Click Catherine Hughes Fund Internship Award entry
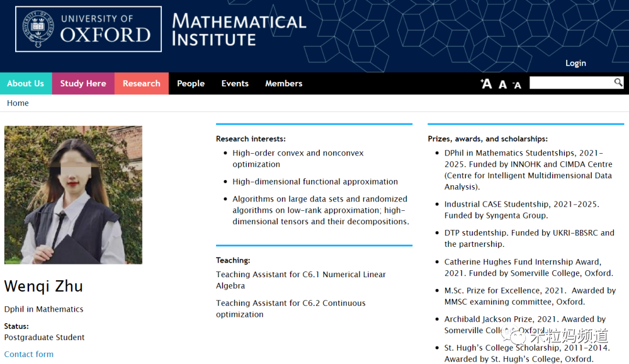Screen dimensions: 629x364 (529, 267)
